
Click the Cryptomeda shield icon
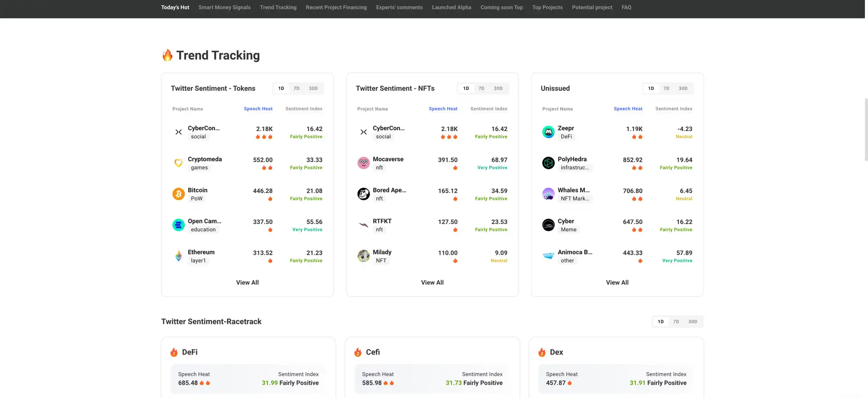[x=179, y=163]
